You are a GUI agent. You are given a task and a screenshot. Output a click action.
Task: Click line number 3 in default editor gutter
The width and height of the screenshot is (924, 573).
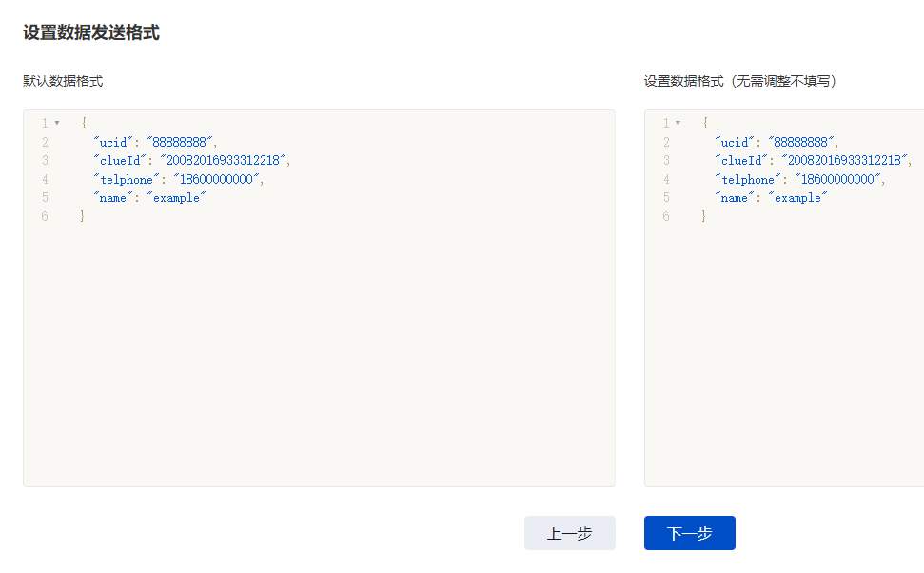[x=45, y=160]
